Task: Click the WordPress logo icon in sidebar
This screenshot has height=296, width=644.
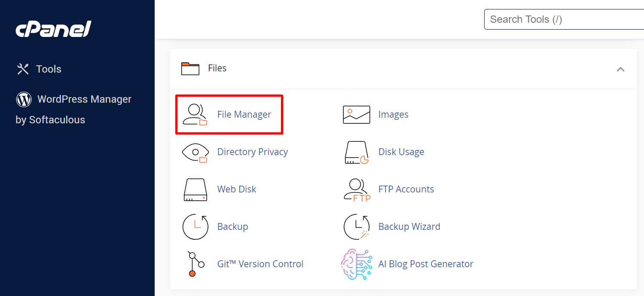Action: [x=24, y=99]
